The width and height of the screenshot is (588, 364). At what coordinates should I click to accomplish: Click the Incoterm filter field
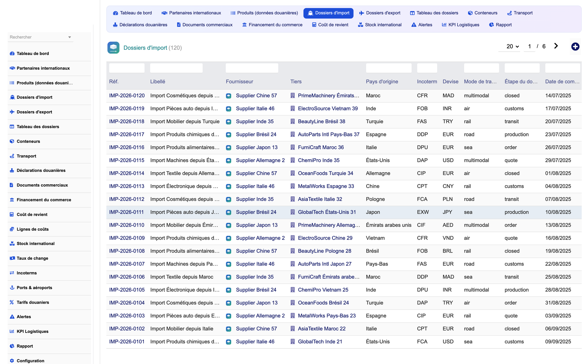427,68
